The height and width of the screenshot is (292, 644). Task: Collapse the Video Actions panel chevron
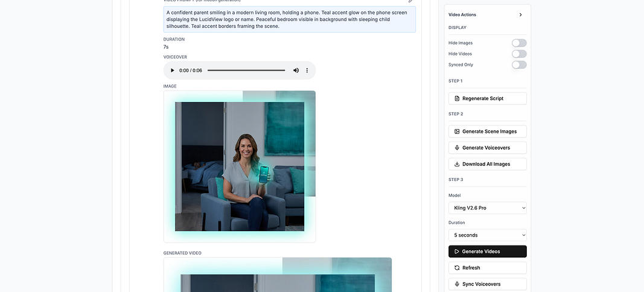(520, 15)
